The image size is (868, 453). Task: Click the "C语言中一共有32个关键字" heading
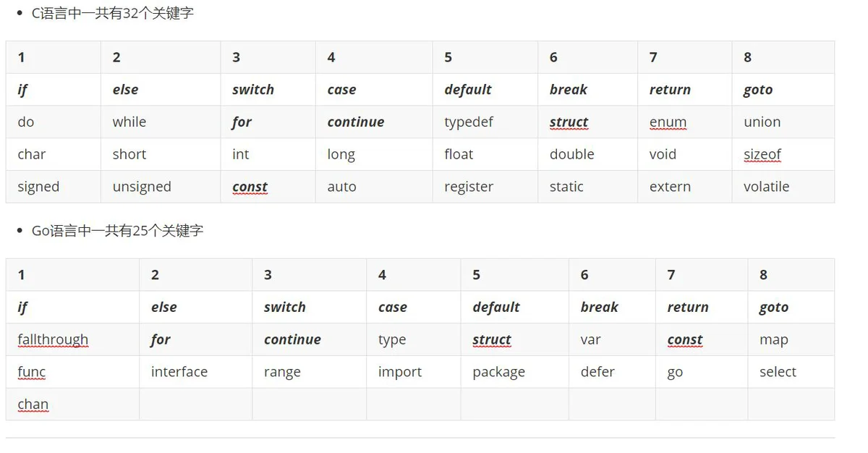112,13
